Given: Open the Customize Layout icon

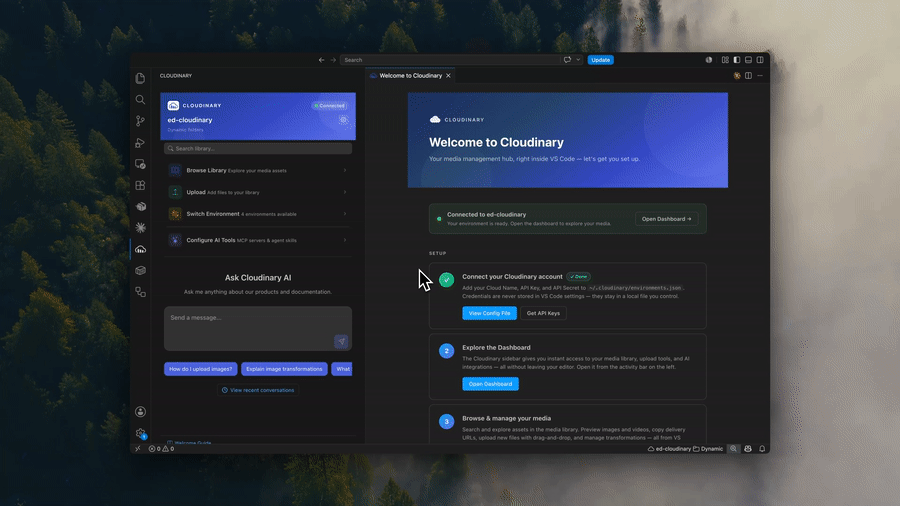Looking at the screenshot, I should [x=725, y=60].
